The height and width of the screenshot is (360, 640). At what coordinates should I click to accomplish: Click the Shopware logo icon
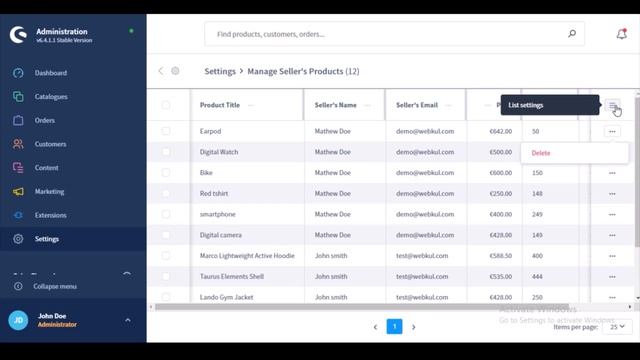point(18,35)
